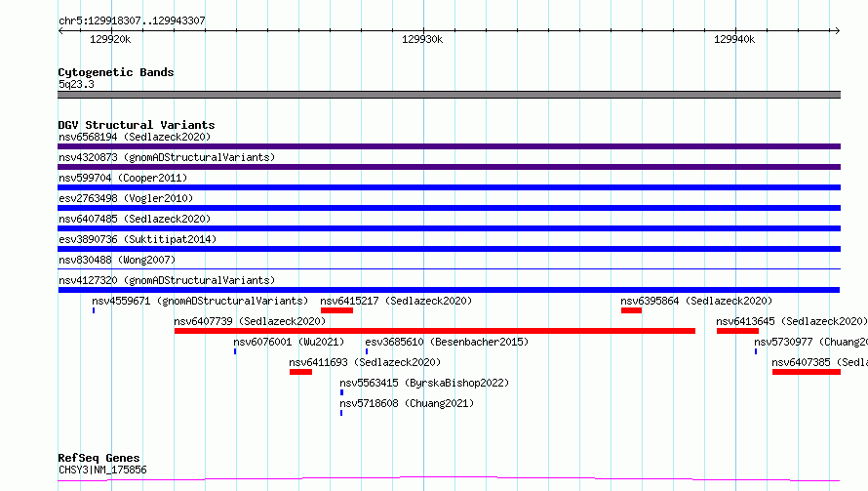This screenshot has height=491, width=868.
Task: Open variant nsv599704 (Cooper2011) label
Action: click(123, 178)
